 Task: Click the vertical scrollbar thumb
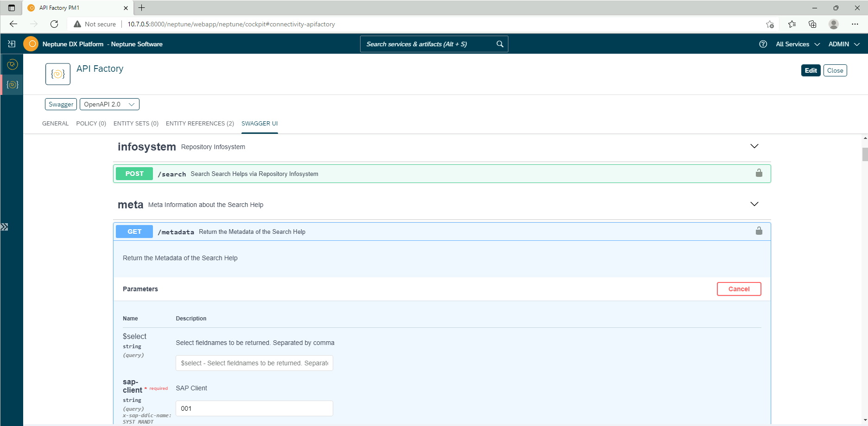coord(865,154)
